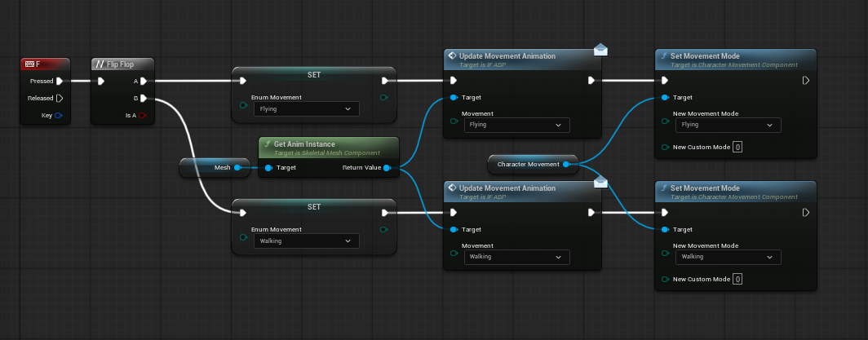
Task: Expand the New Movement Mode Flying dropdown
Action: coord(728,125)
